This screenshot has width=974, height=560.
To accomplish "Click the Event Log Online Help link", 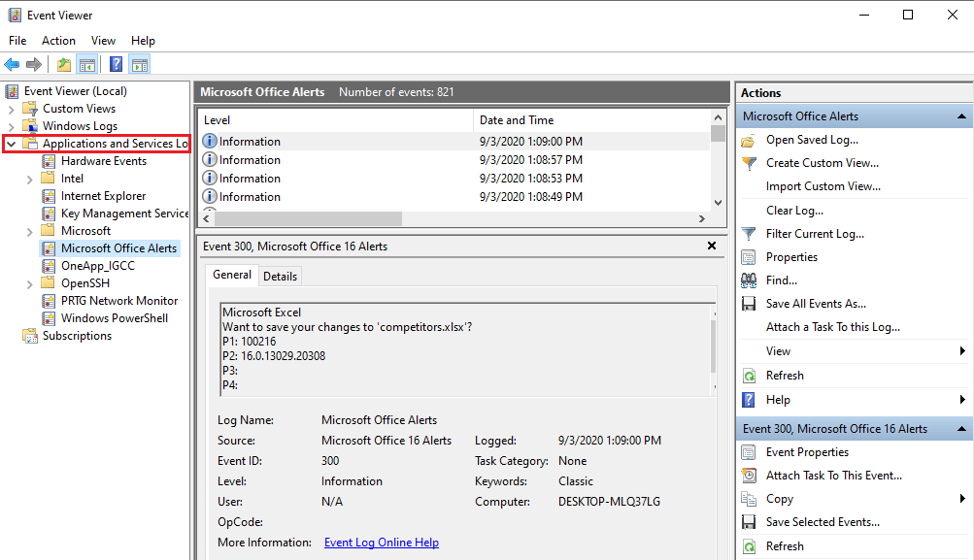I will click(x=381, y=542).
